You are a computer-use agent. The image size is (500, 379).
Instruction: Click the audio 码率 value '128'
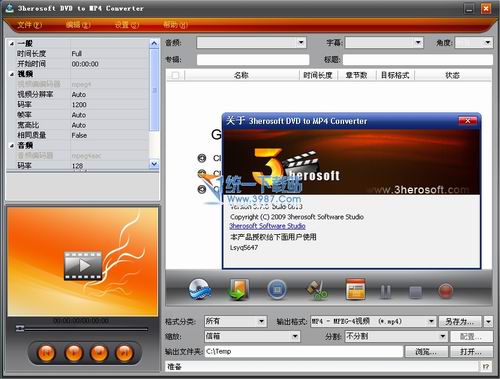[77, 166]
